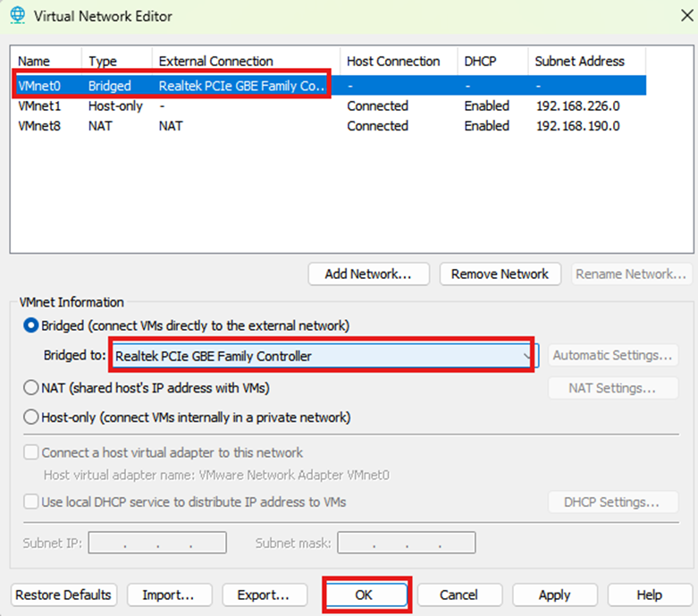This screenshot has width=698, height=616.
Task: Select the VMnet0 network row
Action: (x=329, y=86)
